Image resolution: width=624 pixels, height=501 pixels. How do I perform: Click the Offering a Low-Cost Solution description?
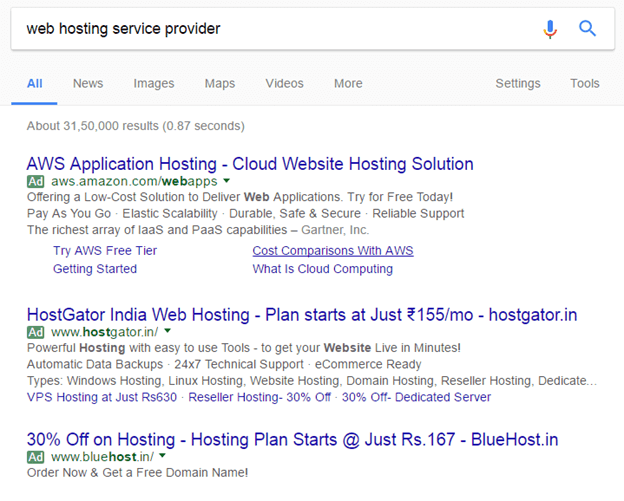(x=240, y=197)
